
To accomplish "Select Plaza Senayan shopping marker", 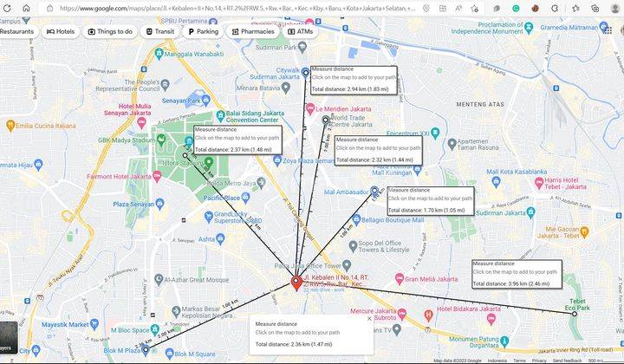I will coord(159,204).
